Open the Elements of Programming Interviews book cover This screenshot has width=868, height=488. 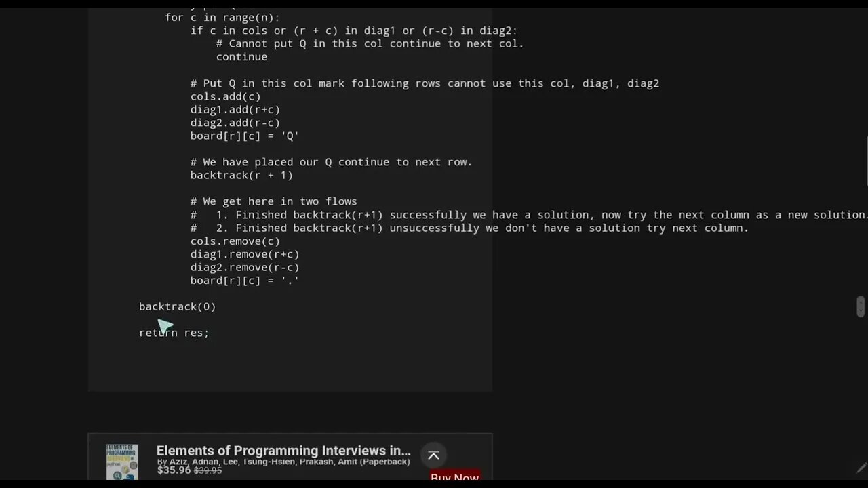pyautogui.click(x=122, y=462)
